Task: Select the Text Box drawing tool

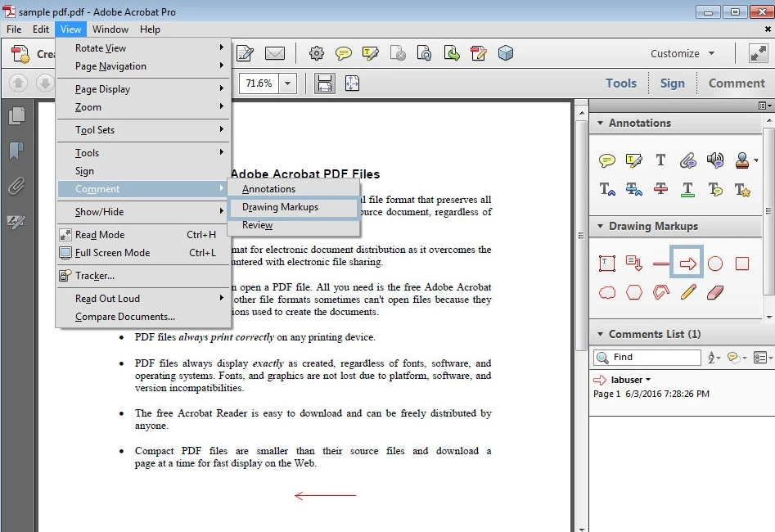Action: [607, 264]
